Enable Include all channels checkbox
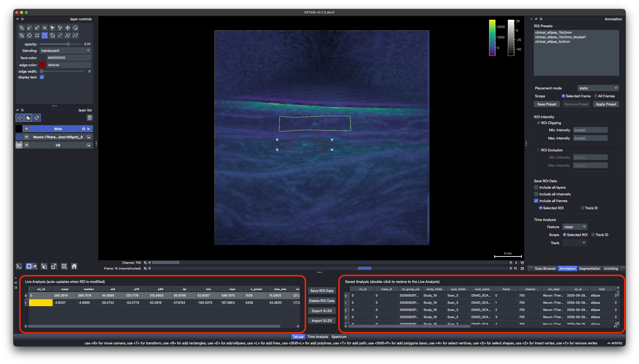The width and height of the screenshot is (639, 364). (x=536, y=194)
